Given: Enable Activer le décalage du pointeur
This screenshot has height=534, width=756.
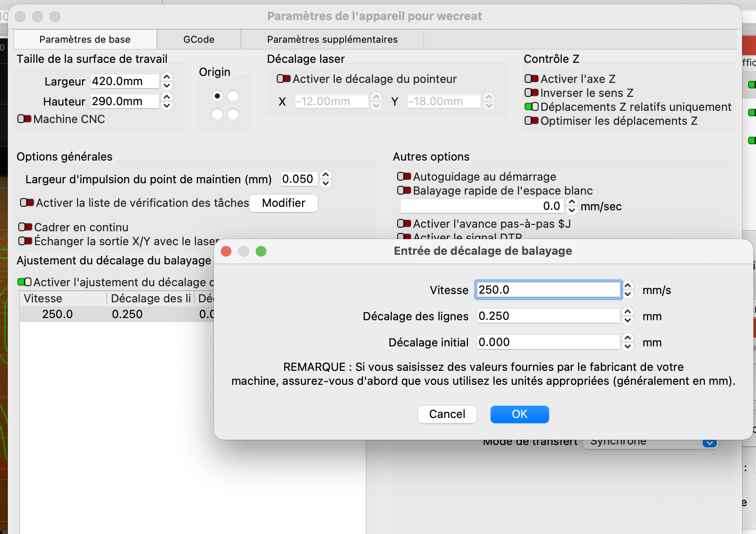Looking at the screenshot, I should click(x=283, y=79).
